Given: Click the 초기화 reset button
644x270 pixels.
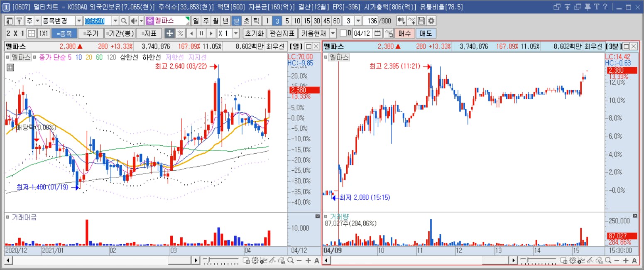Looking at the screenshot, I should pyautogui.click(x=254, y=34).
